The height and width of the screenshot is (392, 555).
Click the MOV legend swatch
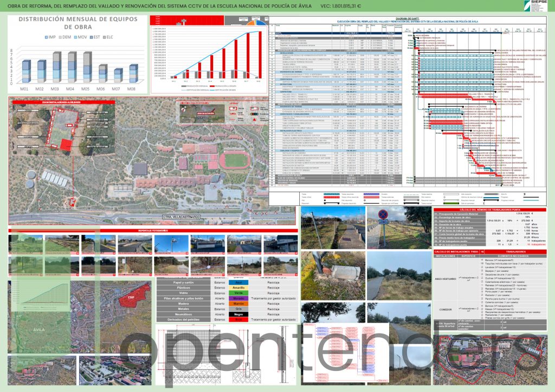click(75, 37)
